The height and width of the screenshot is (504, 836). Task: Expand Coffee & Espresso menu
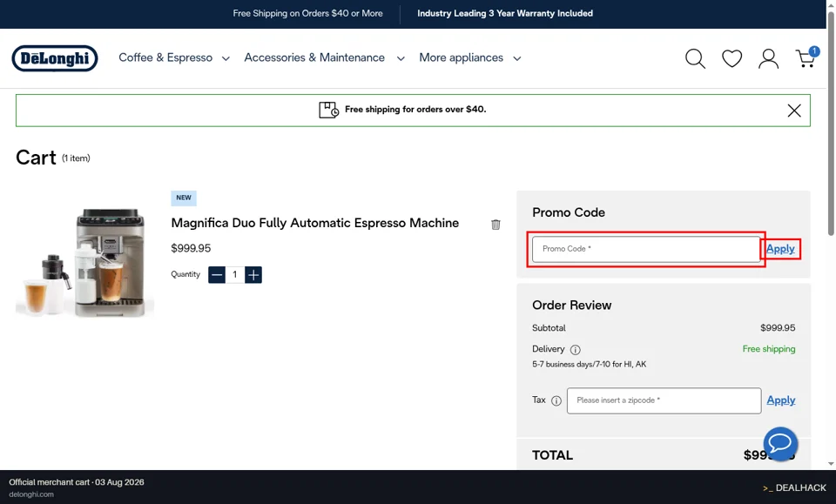pos(174,57)
